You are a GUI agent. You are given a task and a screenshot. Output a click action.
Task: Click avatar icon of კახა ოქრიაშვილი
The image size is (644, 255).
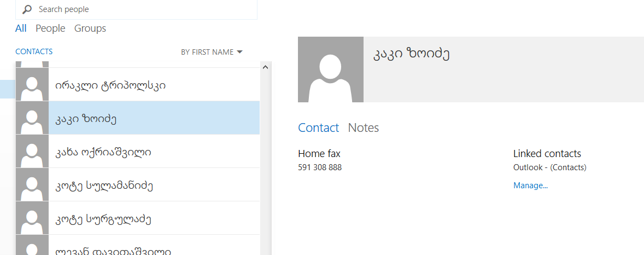click(32, 152)
